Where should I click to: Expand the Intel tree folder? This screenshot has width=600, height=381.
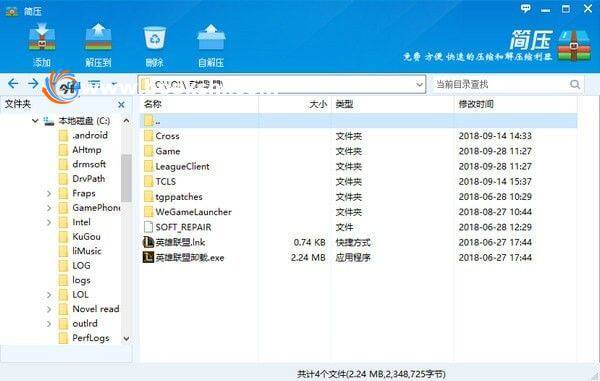pos(49,222)
